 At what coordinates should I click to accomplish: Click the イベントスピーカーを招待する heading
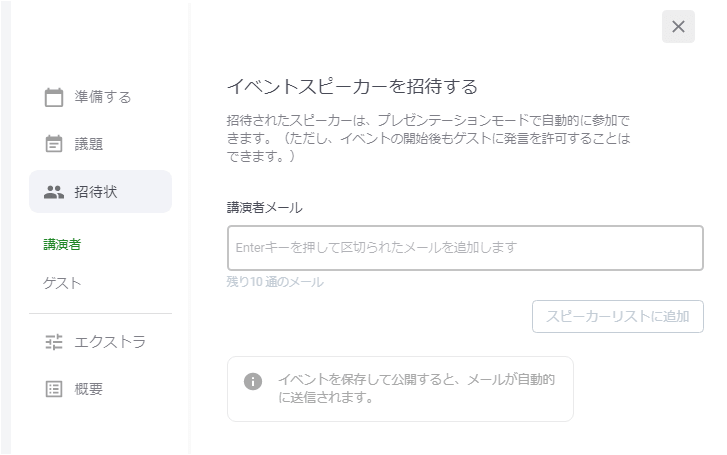[352, 87]
